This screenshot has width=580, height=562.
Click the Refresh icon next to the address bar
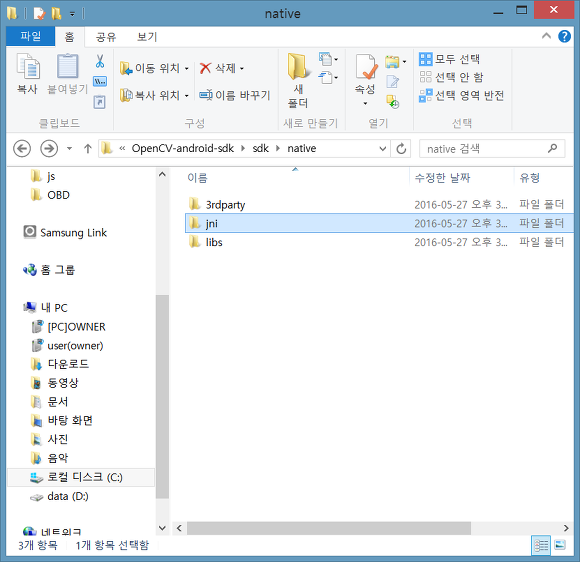(x=401, y=149)
